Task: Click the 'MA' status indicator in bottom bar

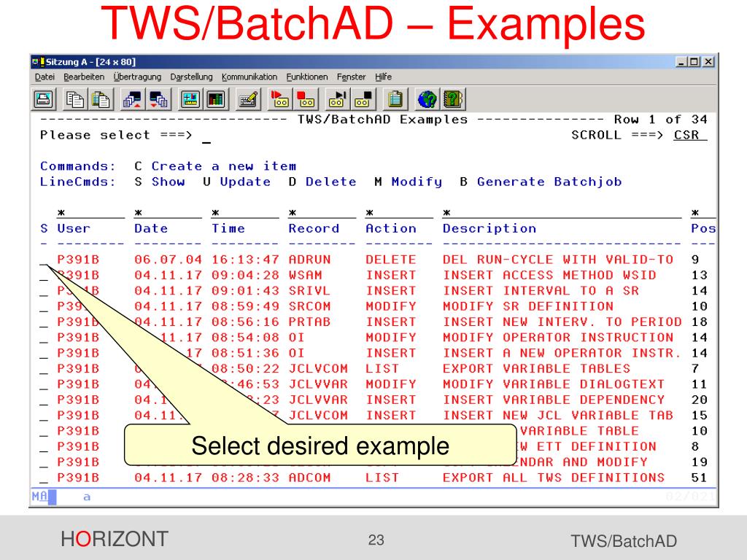Action: (39, 497)
